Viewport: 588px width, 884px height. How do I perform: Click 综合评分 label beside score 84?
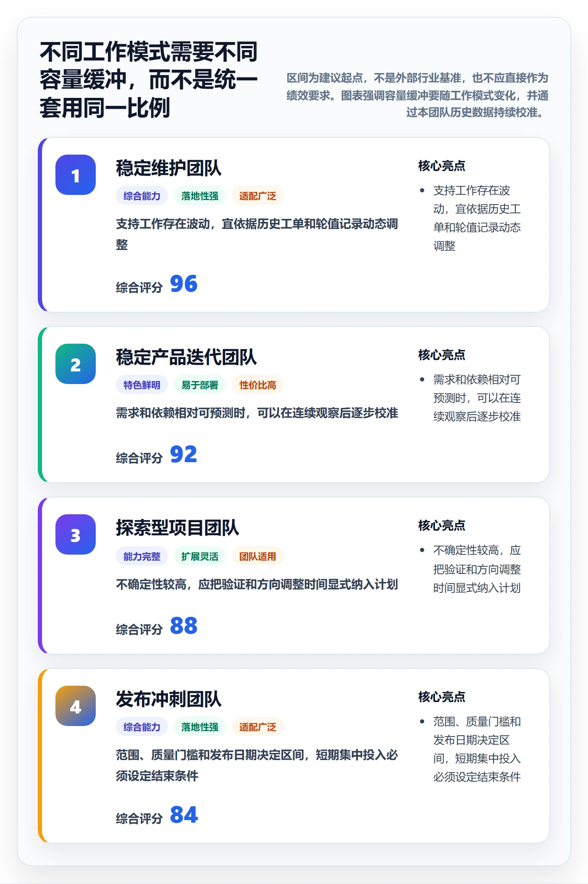139,818
